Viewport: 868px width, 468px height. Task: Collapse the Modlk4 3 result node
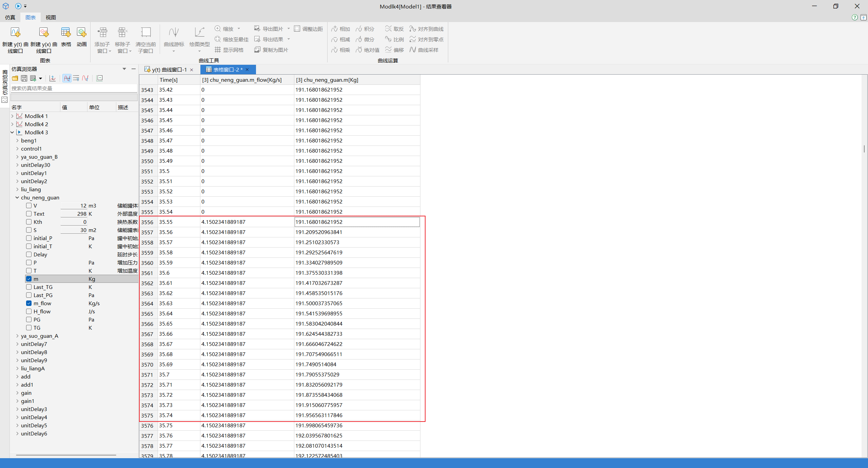pyautogui.click(x=12, y=132)
